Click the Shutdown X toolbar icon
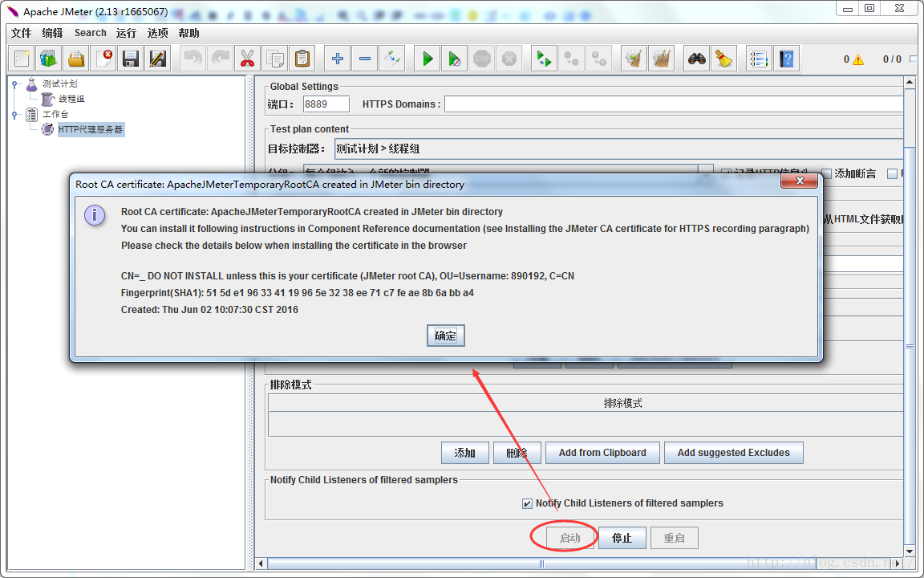This screenshot has height=578, width=924. pyautogui.click(x=509, y=59)
